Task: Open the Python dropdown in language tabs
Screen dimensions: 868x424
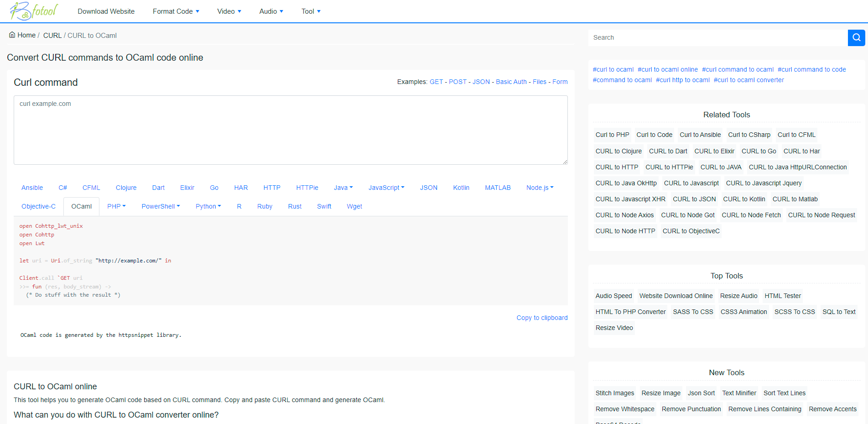Action: coord(208,206)
